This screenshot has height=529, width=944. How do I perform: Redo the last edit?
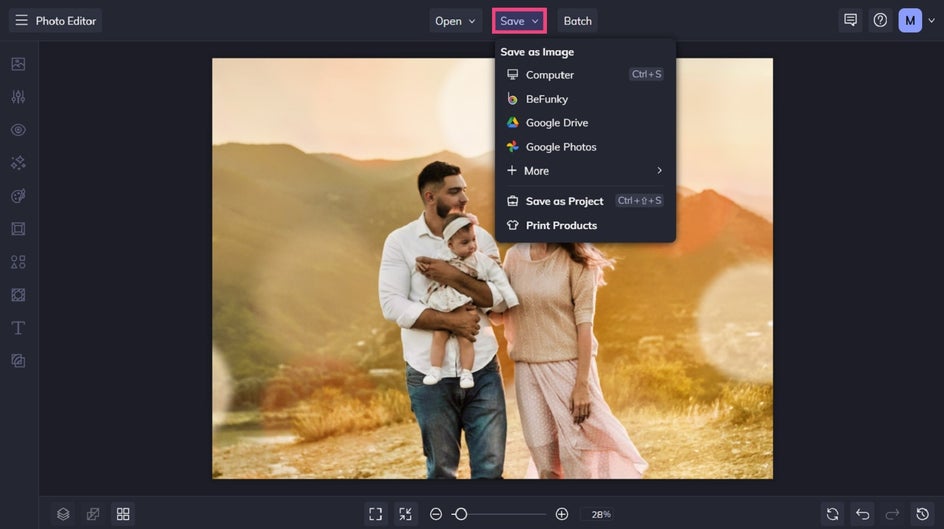[x=892, y=514]
